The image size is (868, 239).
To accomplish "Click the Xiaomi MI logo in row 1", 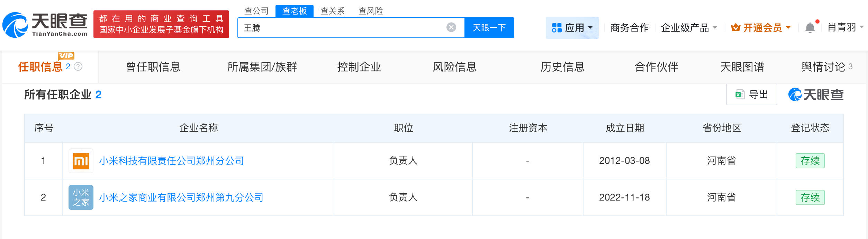I will [81, 161].
